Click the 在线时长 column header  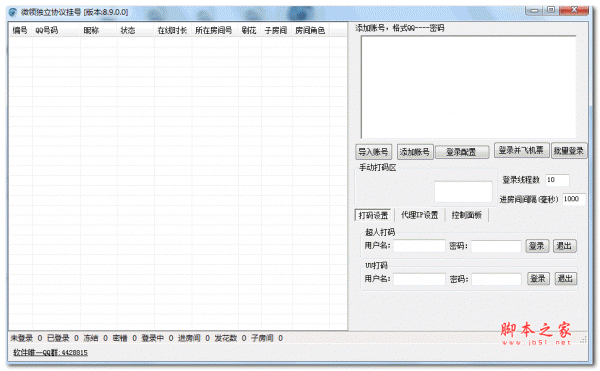pos(173,30)
